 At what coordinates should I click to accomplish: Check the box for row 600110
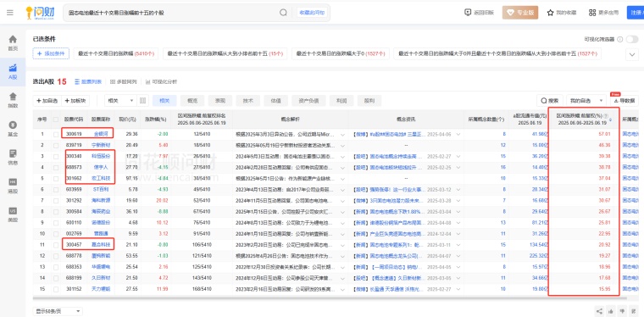[x=56, y=223]
